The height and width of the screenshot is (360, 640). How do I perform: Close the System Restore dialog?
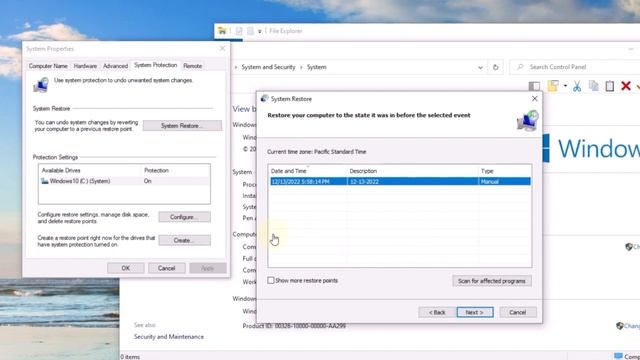(534, 99)
